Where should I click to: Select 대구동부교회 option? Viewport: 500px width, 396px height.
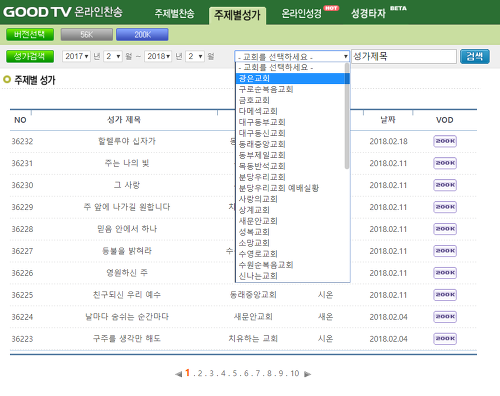click(290, 122)
